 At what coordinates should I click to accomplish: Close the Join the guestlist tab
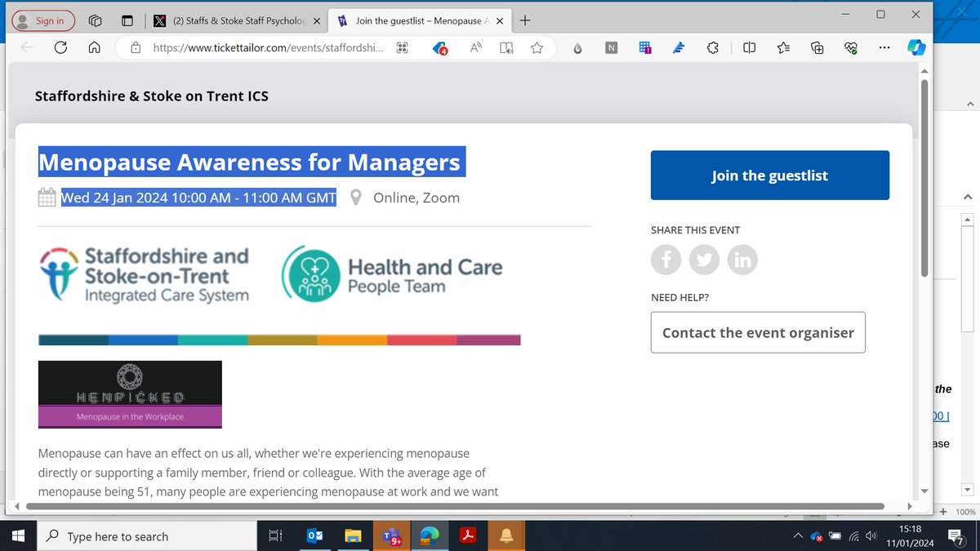501,20
